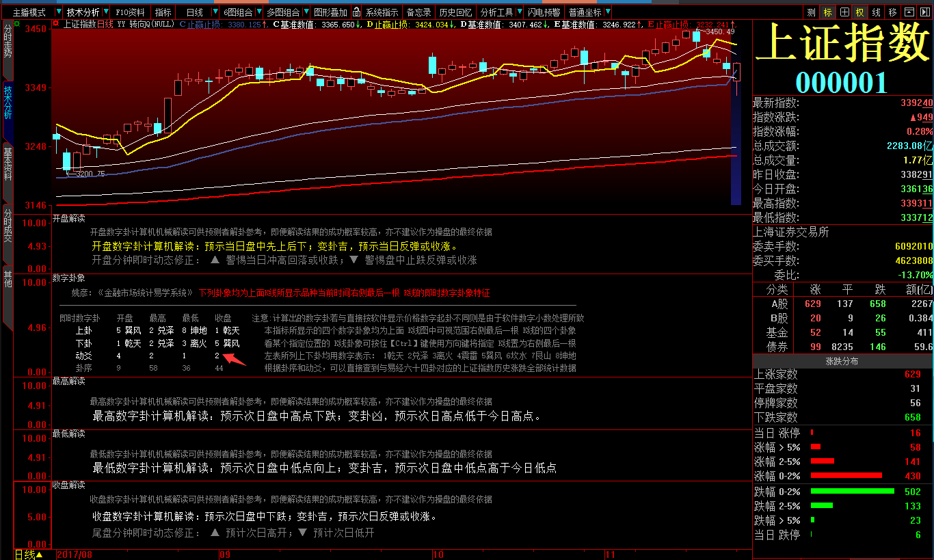Open the 普通坐标 dropdown arrow
The image size is (934, 560).
(608, 12)
